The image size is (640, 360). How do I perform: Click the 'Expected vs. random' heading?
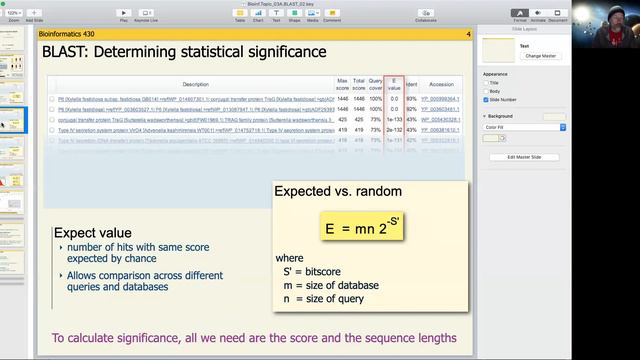(x=338, y=191)
